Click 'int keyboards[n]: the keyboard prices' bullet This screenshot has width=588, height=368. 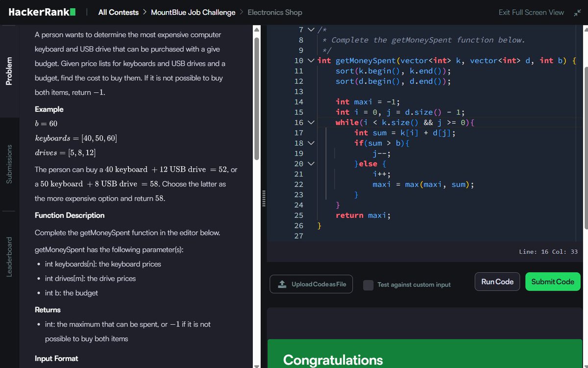point(103,264)
